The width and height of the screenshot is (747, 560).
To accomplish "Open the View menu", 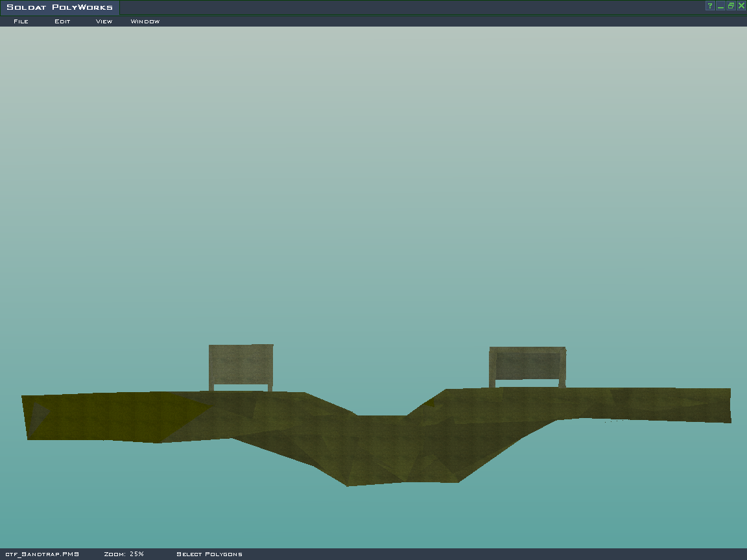I will pyautogui.click(x=104, y=21).
